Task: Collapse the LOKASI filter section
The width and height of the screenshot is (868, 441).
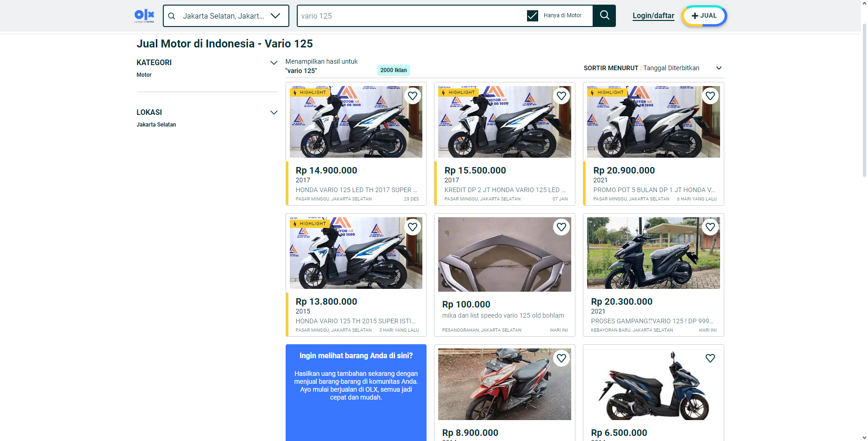Action: click(x=274, y=113)
